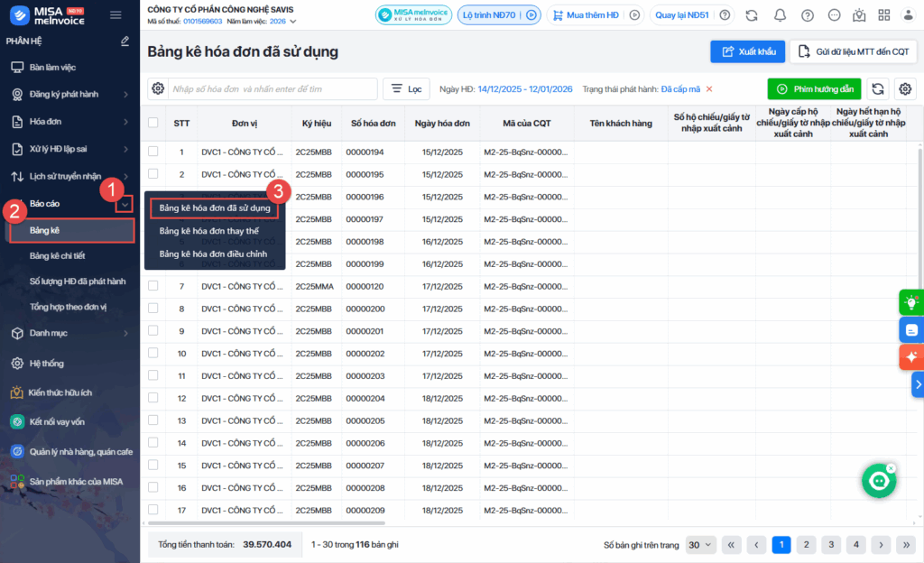Tick the checkbox for row 10
Image resolution: width=924 pixels, height=563 pixels.
pyautogui.click(x=153, y=353)
